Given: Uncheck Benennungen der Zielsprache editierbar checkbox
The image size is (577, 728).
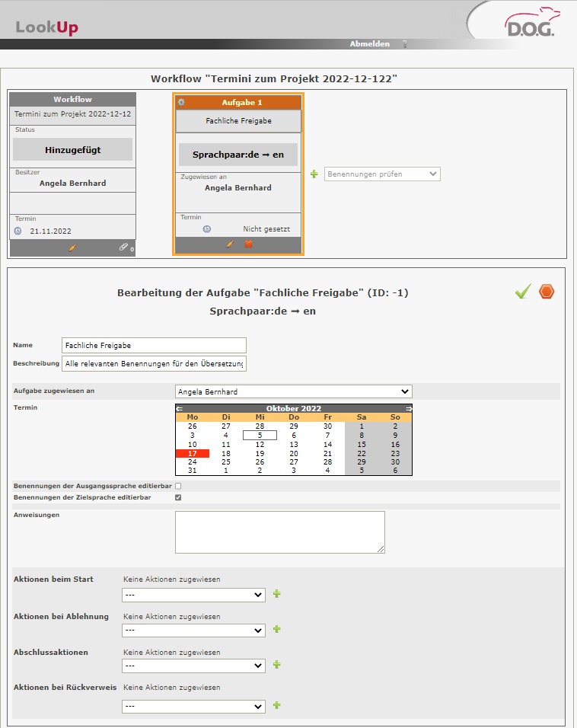Looking at the screenshot, I should click(178, 497).
